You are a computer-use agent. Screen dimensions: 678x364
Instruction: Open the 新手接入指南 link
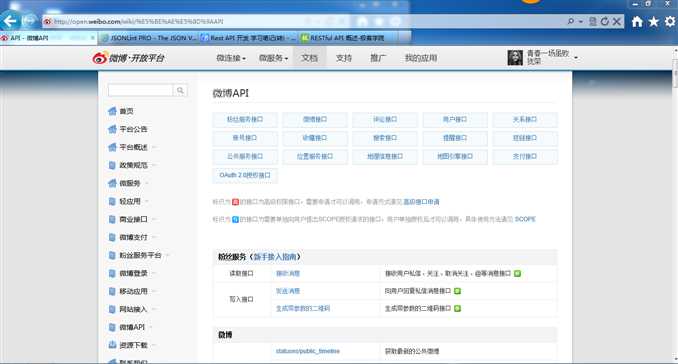(275, 257)
